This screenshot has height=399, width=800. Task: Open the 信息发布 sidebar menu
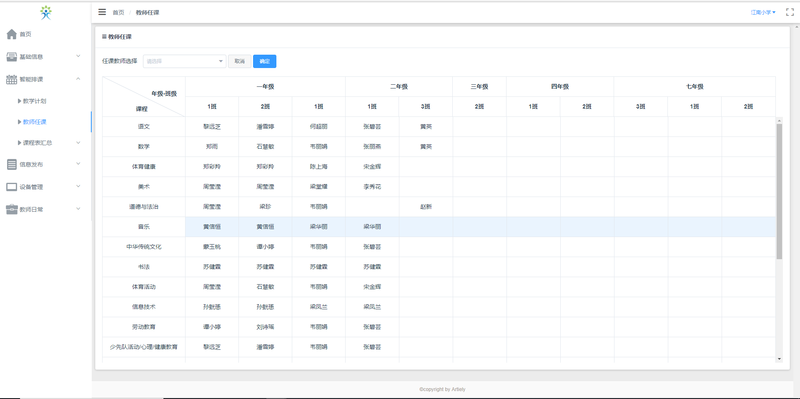(31, 164)
